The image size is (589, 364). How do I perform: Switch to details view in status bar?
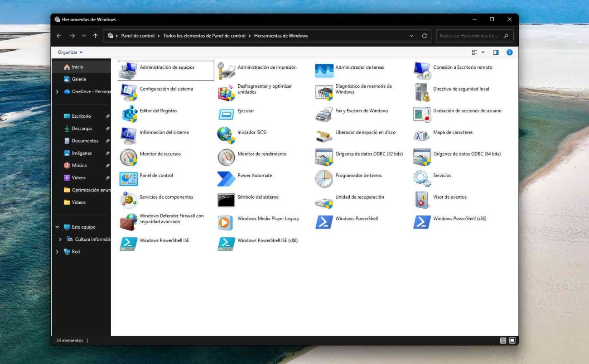503,340
